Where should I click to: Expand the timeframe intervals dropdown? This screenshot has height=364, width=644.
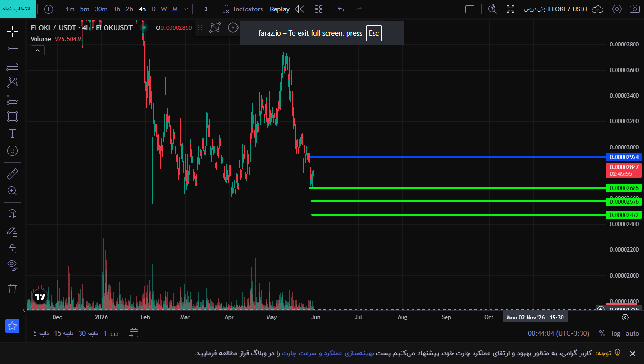[186, 9]
